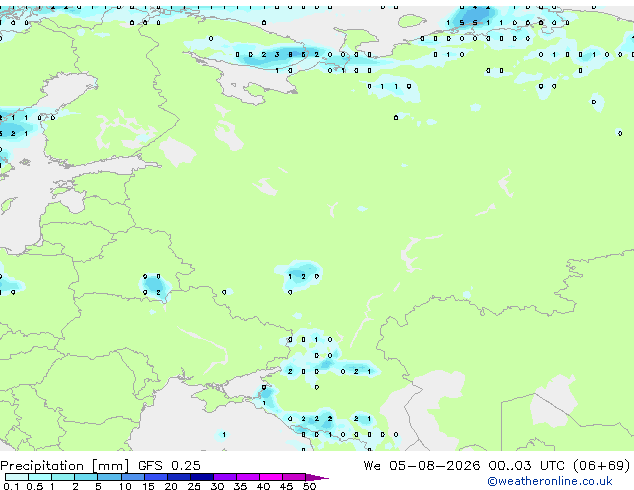This screenshot has height=490, width=634.
Task: Choose the legend swatch between 20 and 25
Action: pos(178,477)
